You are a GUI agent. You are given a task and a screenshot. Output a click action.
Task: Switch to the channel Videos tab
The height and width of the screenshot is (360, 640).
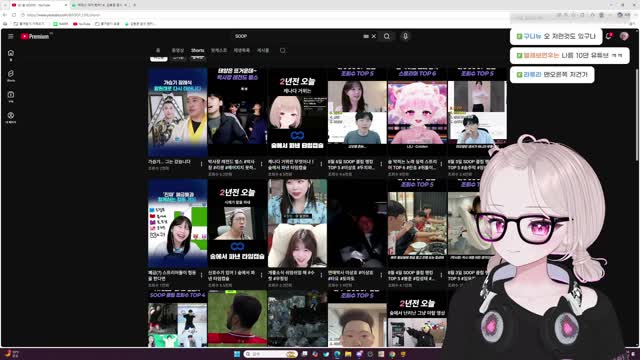tap(178, 51)
